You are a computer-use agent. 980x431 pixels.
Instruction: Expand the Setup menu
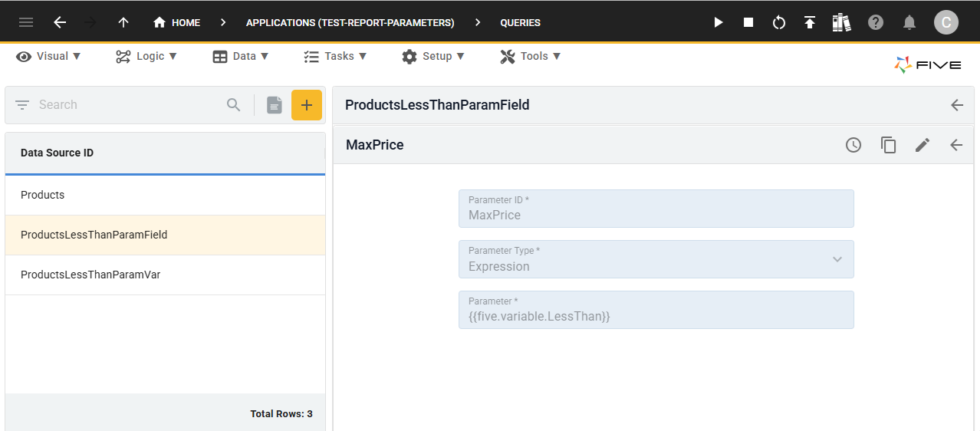[x=433, y=56]
